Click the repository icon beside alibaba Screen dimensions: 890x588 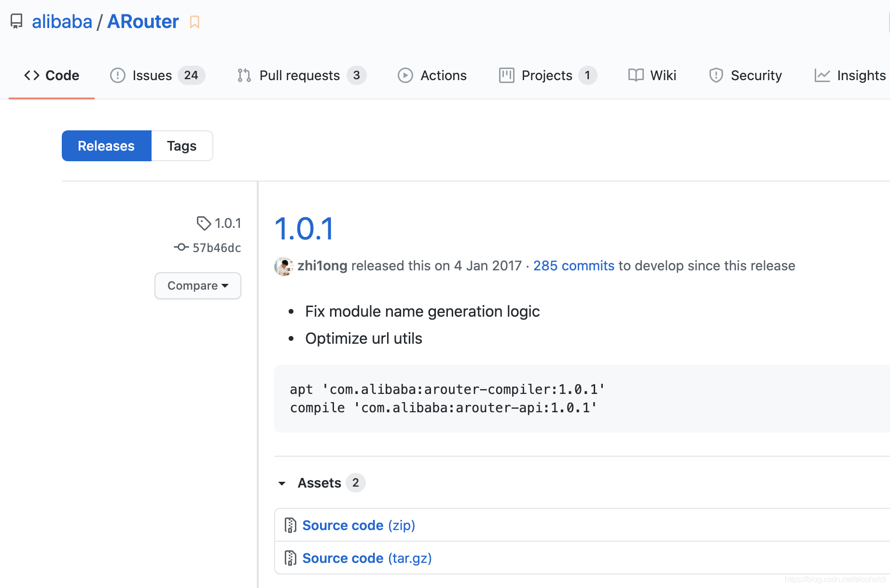pyautogui.click(x=16, y=22)
